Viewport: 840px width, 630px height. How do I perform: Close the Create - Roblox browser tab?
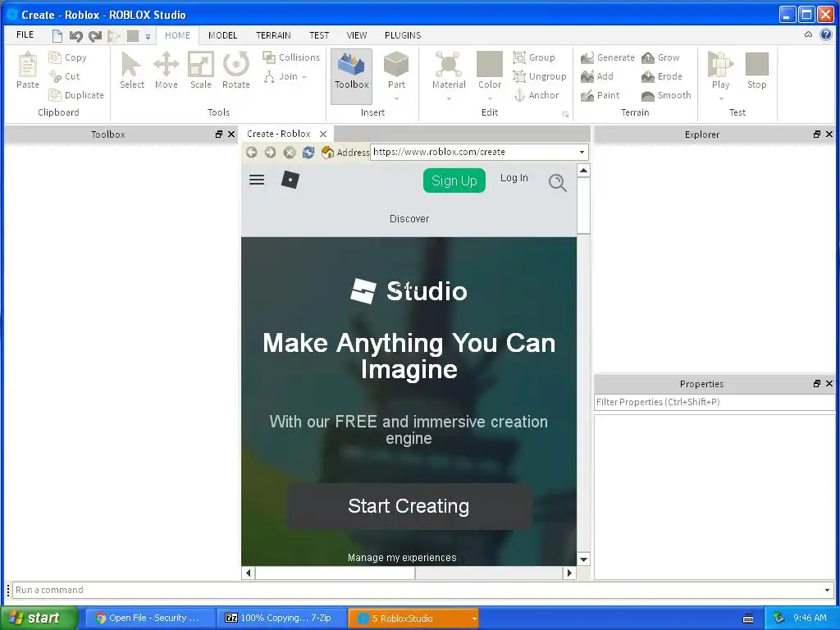[323, 134]
